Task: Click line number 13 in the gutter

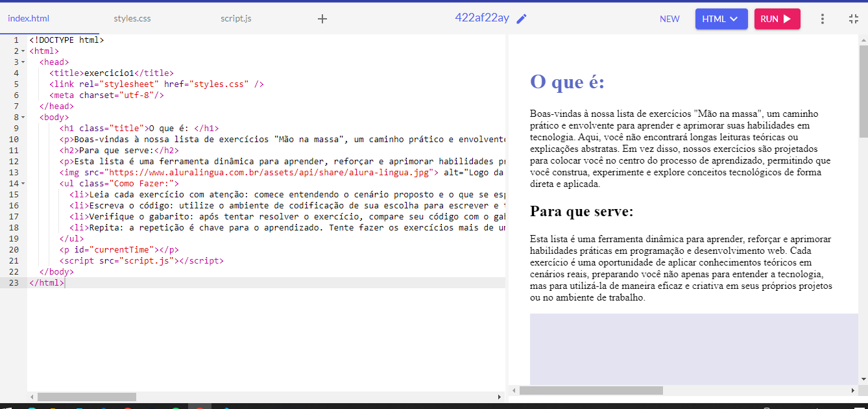Action: tap(14, 173)
